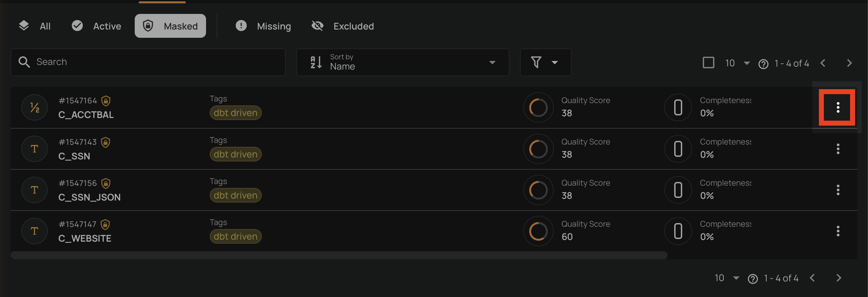Image resolution: width=868 pixels, height=297 pixels.
Task: Expand the Sort by Name dropdown
Action: 402,62
